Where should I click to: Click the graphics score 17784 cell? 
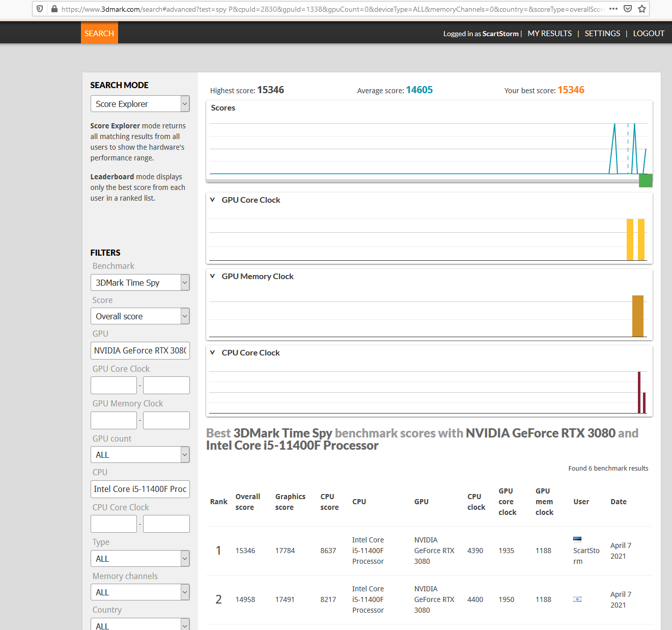point(285,551)
